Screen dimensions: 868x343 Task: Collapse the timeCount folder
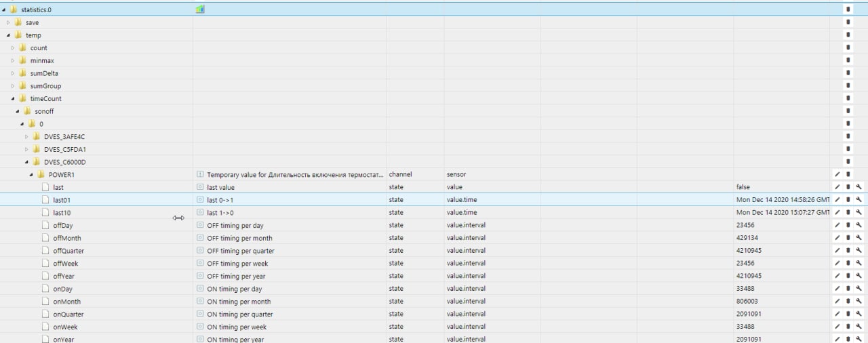[13, 98]
